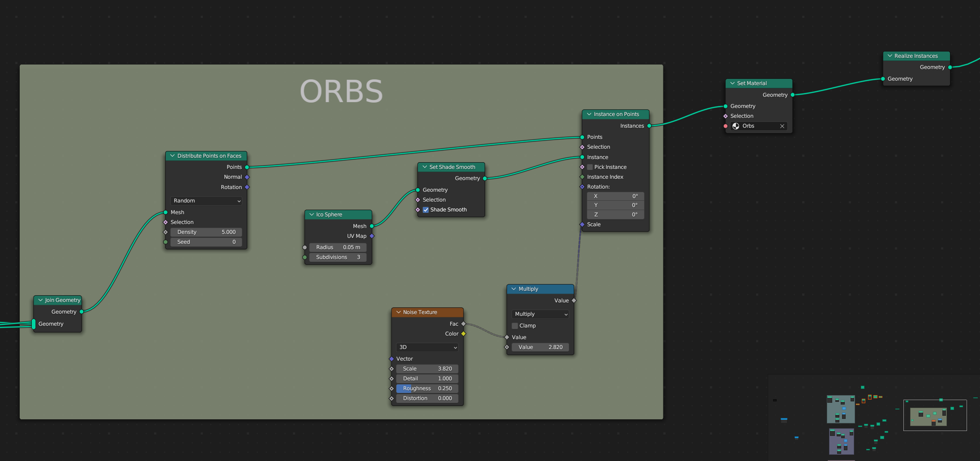Collapse the Instance on Points node
Image resolution: width=980 pixels, height=461 pixels.
click(x=589, y=114)
